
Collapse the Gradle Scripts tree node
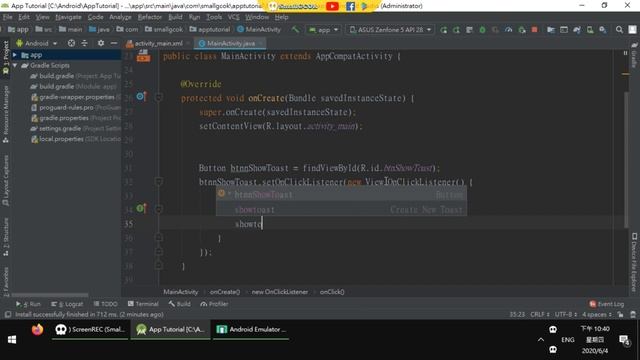[x=15, y=65]
